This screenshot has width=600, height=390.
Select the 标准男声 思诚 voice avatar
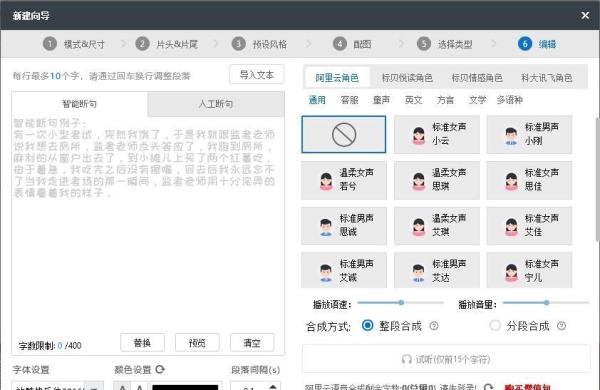click(326, 227)
